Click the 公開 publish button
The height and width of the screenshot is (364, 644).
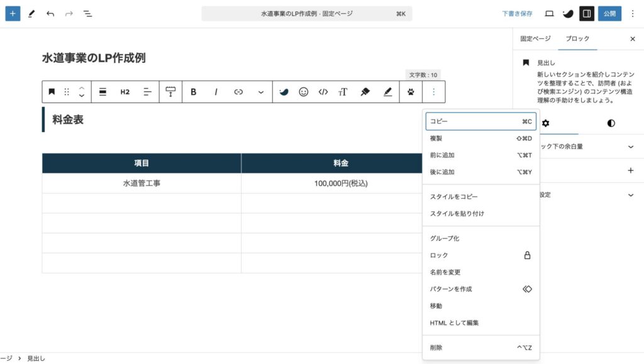(x=609, y=14)
